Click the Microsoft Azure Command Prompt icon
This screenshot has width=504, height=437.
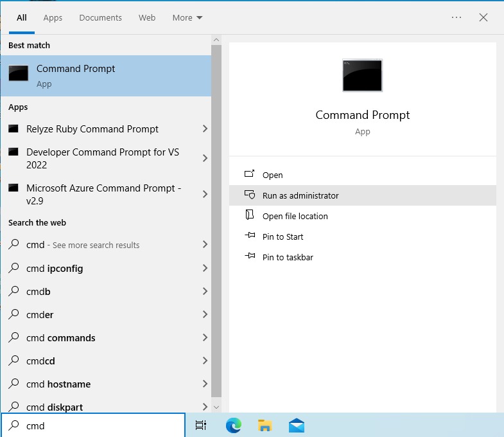point(13,188)
